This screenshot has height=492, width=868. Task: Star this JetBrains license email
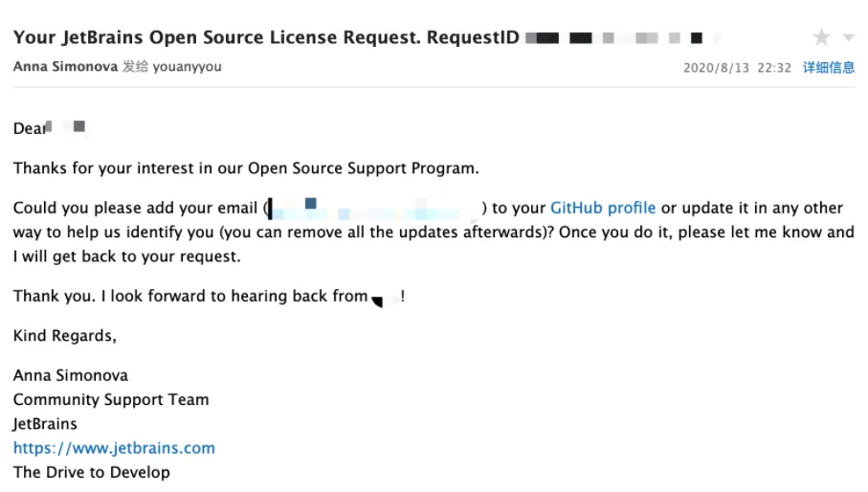[821, 38]
